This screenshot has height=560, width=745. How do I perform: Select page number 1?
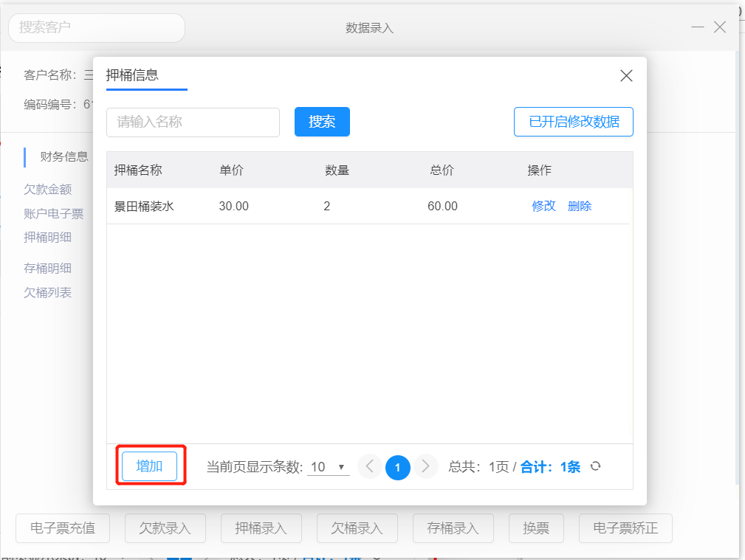(397, 466)
